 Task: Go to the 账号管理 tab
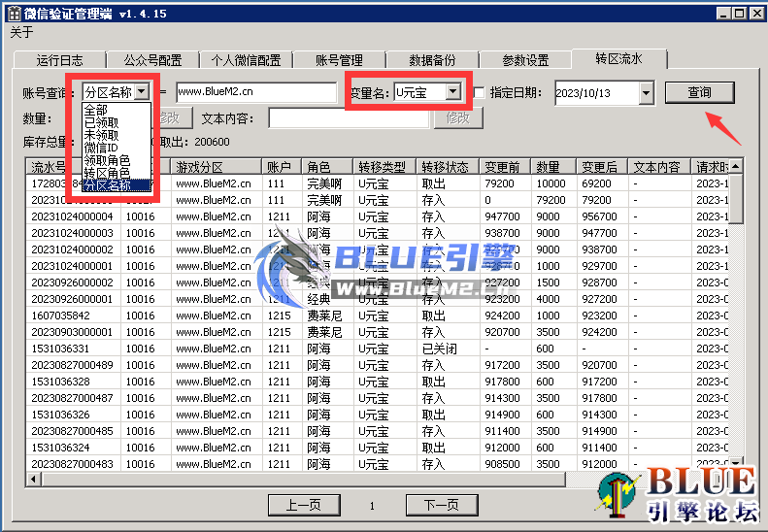(339, 60)
